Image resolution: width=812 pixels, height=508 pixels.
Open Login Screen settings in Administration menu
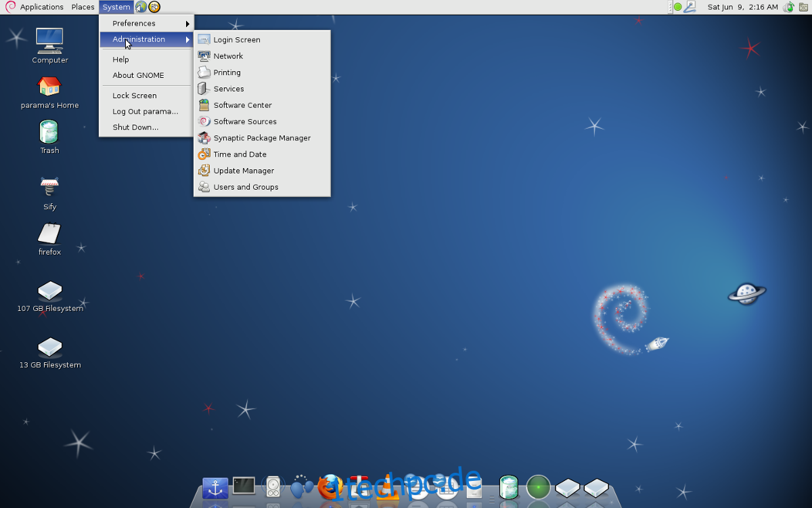pos(262,39)
